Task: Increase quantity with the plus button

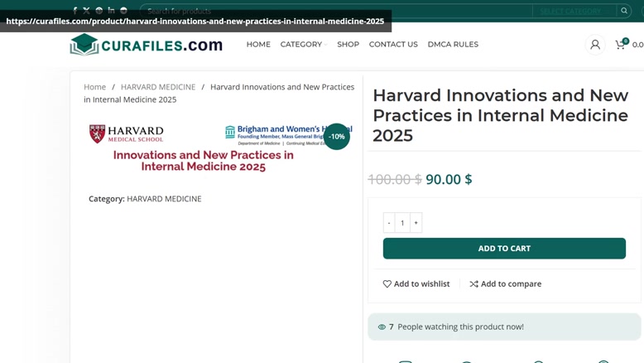Action: point(416,222)
